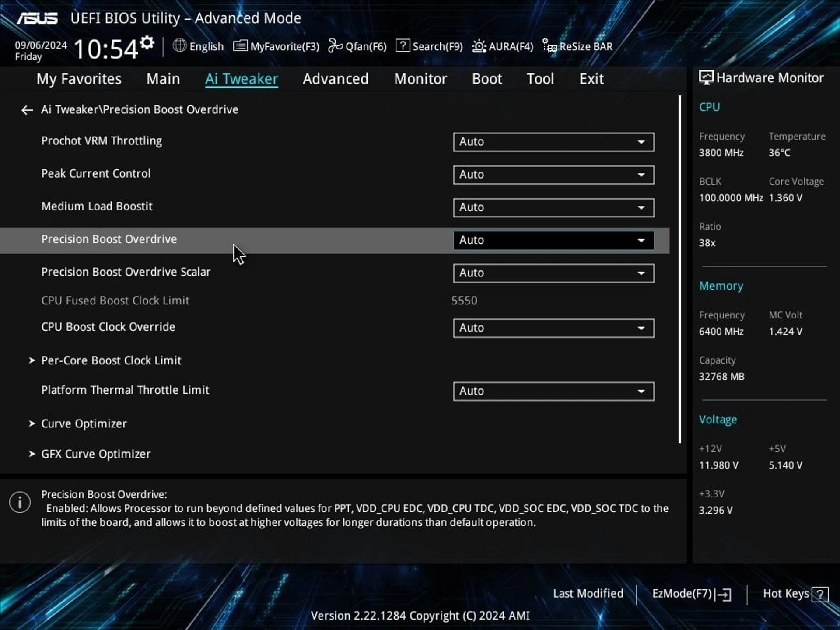Open the Tool tab
The image size is (840, 630).
point(540,79)
